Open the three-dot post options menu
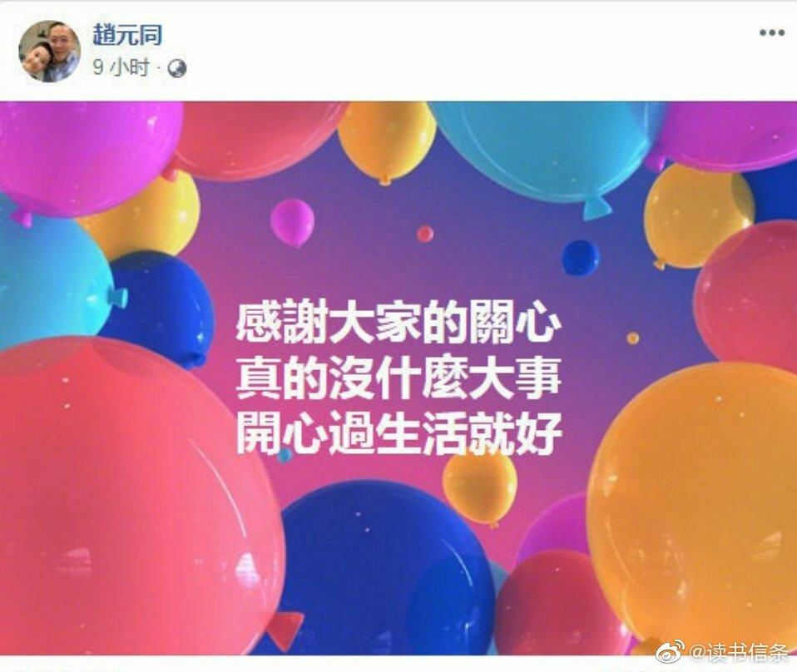This screenshot has width=797, height=672. pyautogui.click(x=771, y=33)
